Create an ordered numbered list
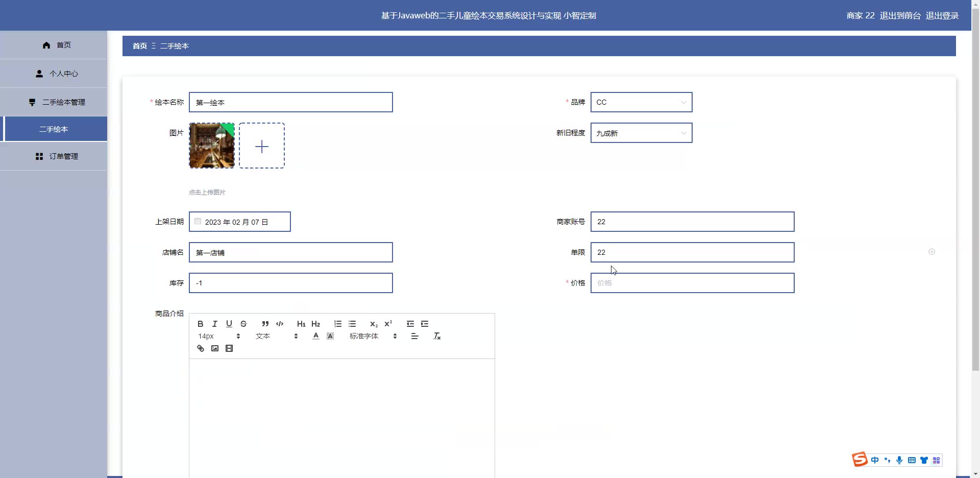980x478 pixels. (x=338, y=324)
